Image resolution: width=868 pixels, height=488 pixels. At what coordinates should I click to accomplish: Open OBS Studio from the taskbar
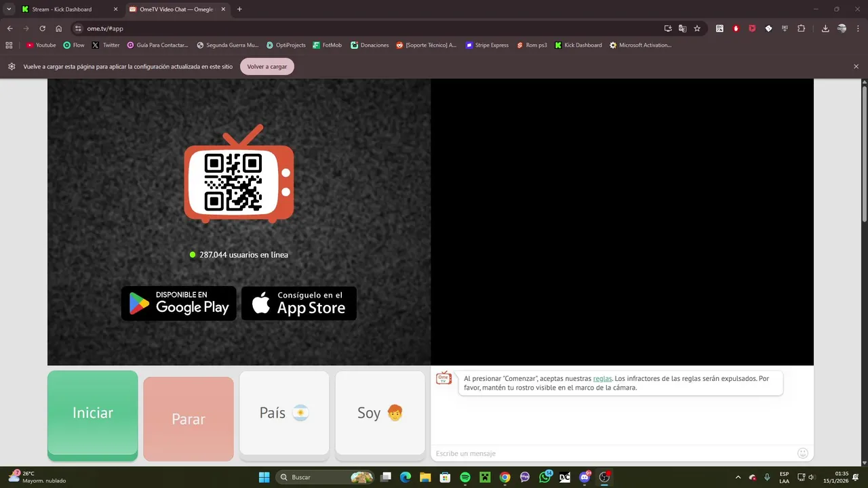pos(604,477)
